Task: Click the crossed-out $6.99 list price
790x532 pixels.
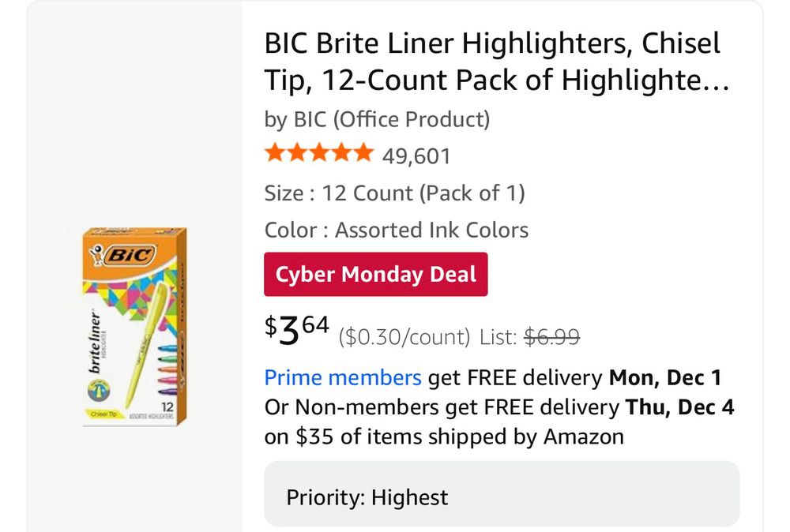Action: 553,337
